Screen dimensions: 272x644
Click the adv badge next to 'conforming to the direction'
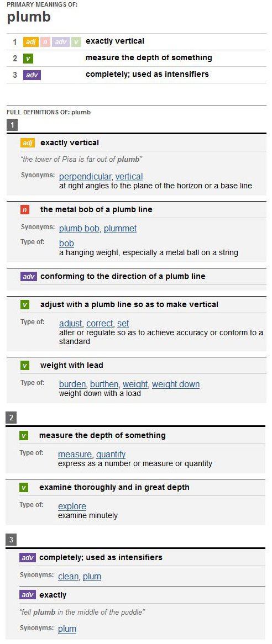point(28,276)
